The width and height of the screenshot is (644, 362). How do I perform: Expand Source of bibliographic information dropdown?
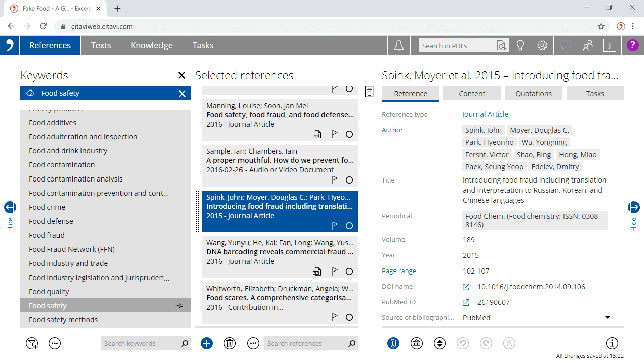click(x=607, y=317)
